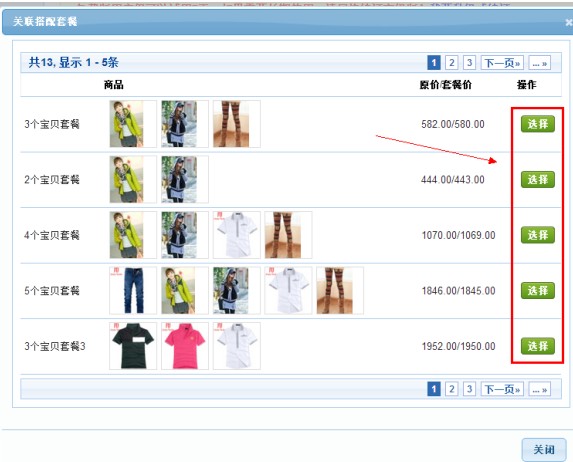Click the striped leggings thumbnail in first row
Screen dimensions: 573x462
[237, 124]
